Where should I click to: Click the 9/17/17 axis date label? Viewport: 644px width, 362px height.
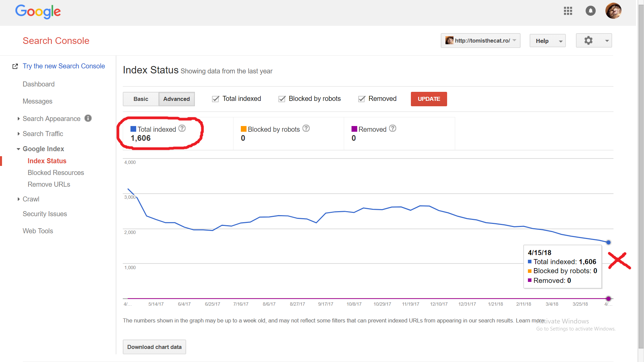click(x=325, y=304)
